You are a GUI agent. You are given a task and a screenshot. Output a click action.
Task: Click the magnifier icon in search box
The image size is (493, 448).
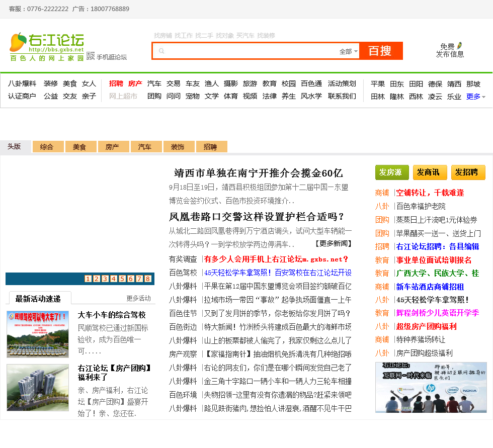[161, 51]
